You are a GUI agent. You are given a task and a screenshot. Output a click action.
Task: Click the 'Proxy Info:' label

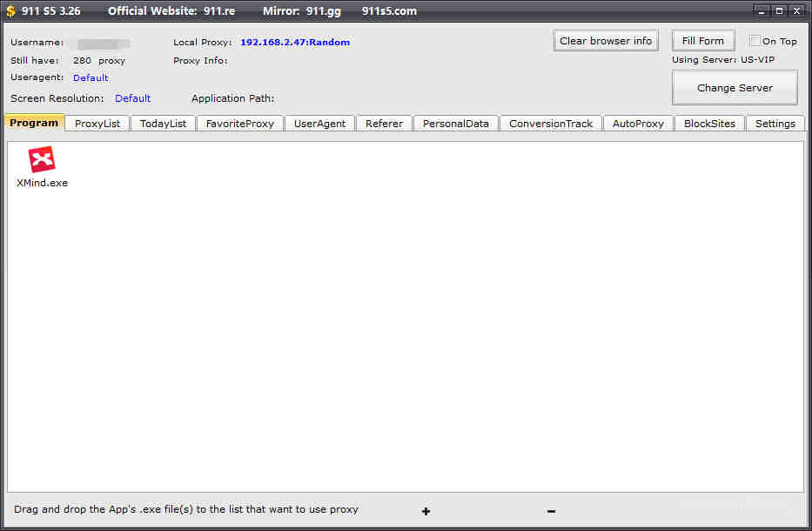tap(200, 61)
